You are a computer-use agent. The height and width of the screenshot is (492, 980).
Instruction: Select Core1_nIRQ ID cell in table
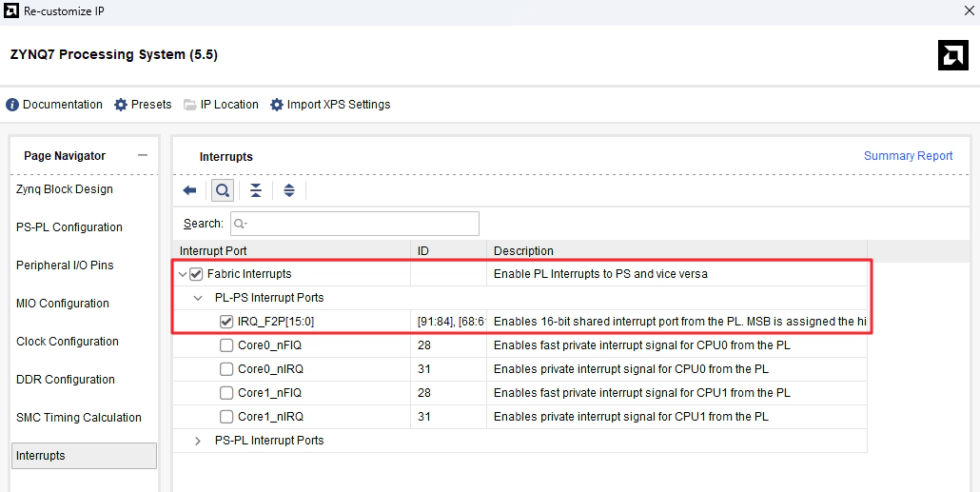[x=449, y=417]
